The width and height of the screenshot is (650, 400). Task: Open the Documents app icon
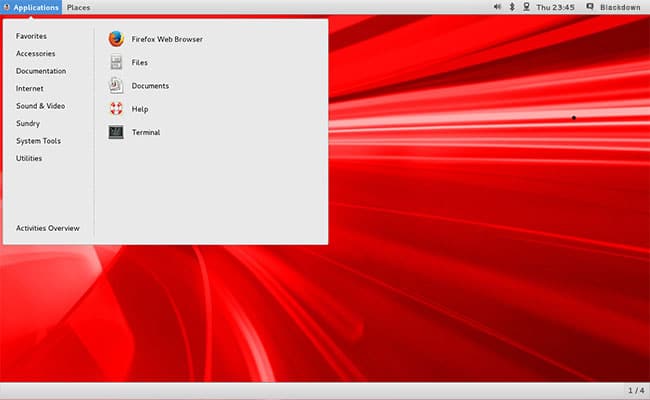click(116, 85)
